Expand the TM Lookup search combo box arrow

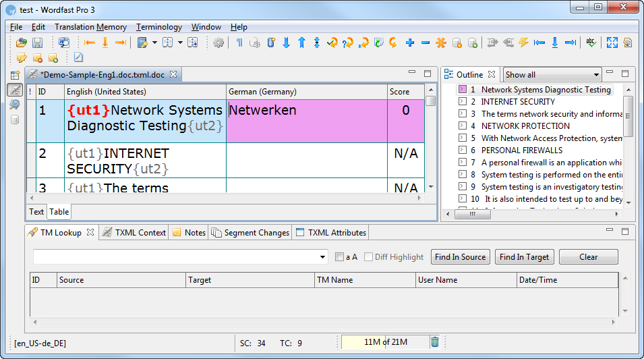(x=323, y=257)
